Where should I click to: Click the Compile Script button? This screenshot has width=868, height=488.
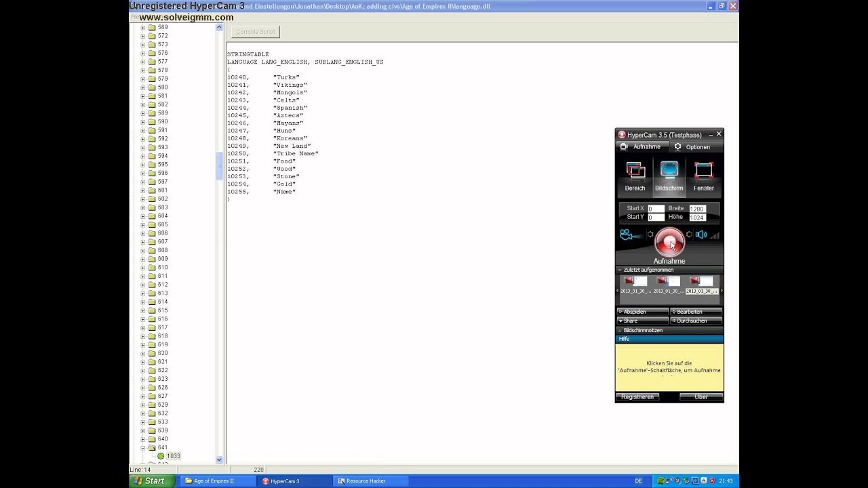pyautogui.click(x=256, y=32)
